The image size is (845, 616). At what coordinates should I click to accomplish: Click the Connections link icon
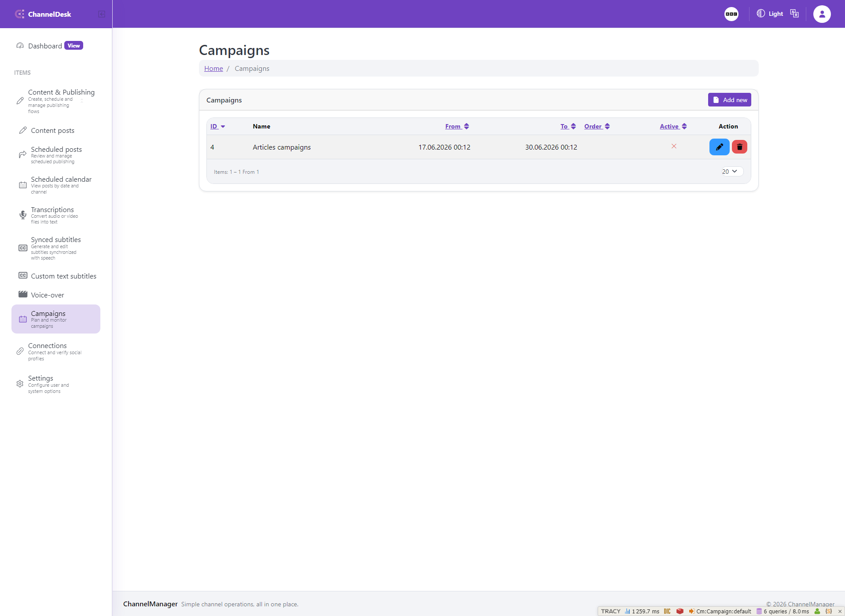20,351
